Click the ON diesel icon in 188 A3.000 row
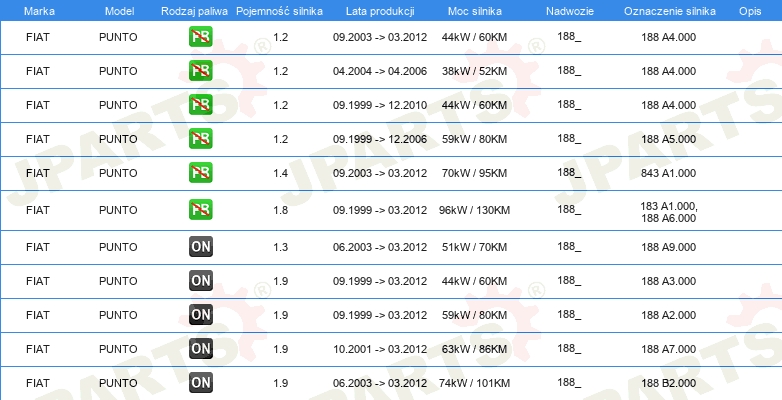This screenshot has height=400, width=782. [200, 280]
